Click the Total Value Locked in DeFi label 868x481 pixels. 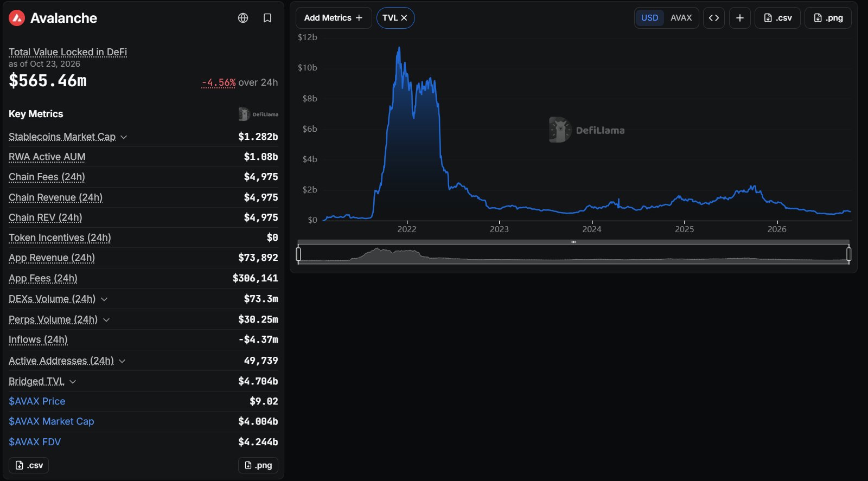(68, 52)
